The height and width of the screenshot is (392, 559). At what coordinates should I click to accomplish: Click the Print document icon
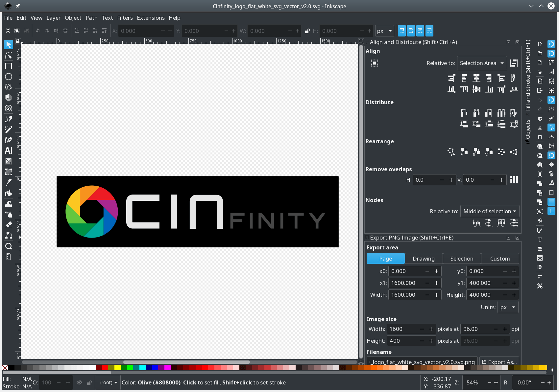tap(540, 72)
